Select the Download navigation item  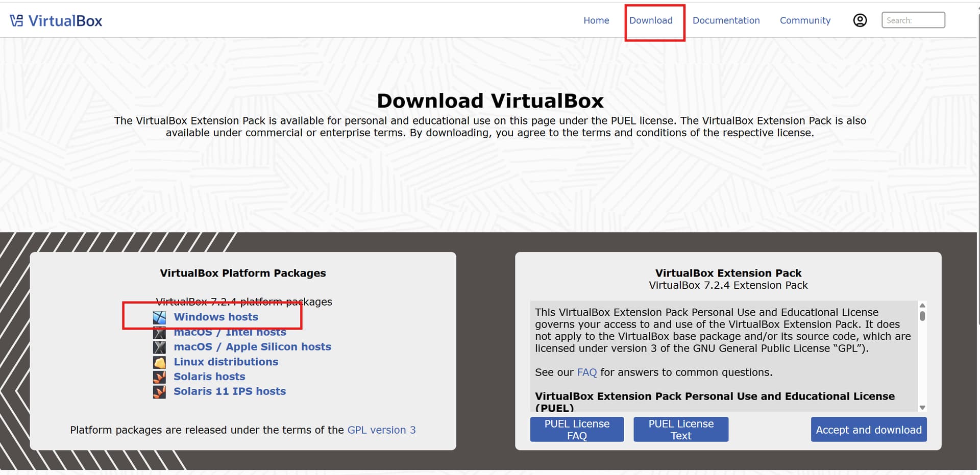point(651,20)
